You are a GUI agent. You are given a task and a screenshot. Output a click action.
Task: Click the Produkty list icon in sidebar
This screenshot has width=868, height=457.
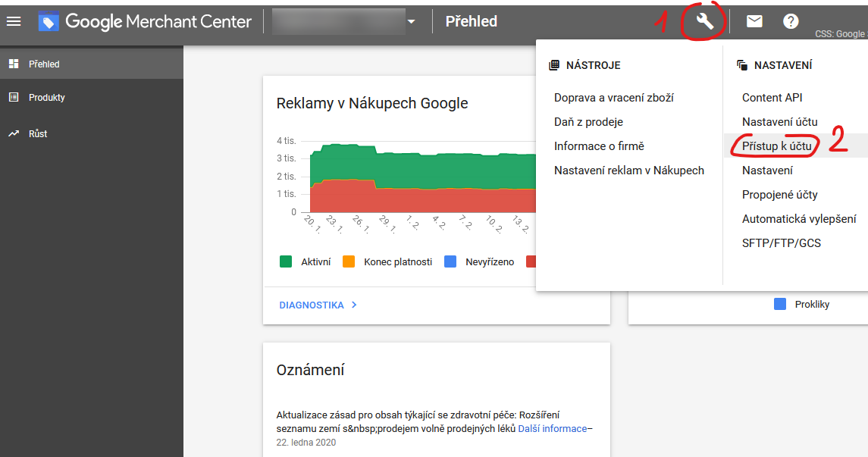pyautogui.click(x=14, y=97)
